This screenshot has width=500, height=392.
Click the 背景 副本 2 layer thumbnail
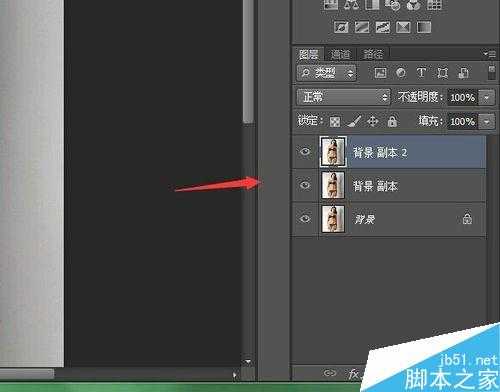(x=333, y=152)
